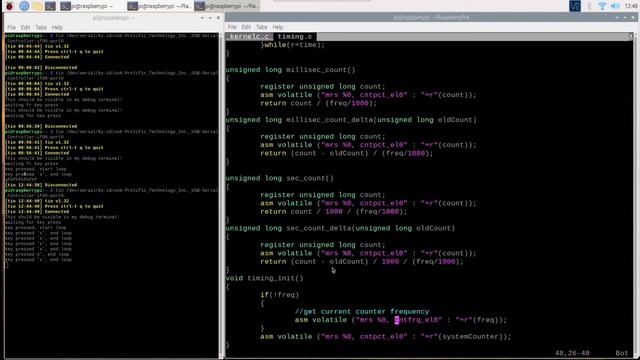The width and height of the screenshot is (640, 360).
Task: Switch to the kernelc.c vim tab
Action: [x=249, y=37]
